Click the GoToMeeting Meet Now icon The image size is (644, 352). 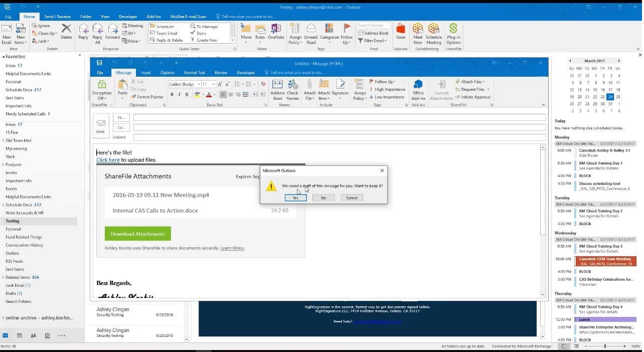418,33
